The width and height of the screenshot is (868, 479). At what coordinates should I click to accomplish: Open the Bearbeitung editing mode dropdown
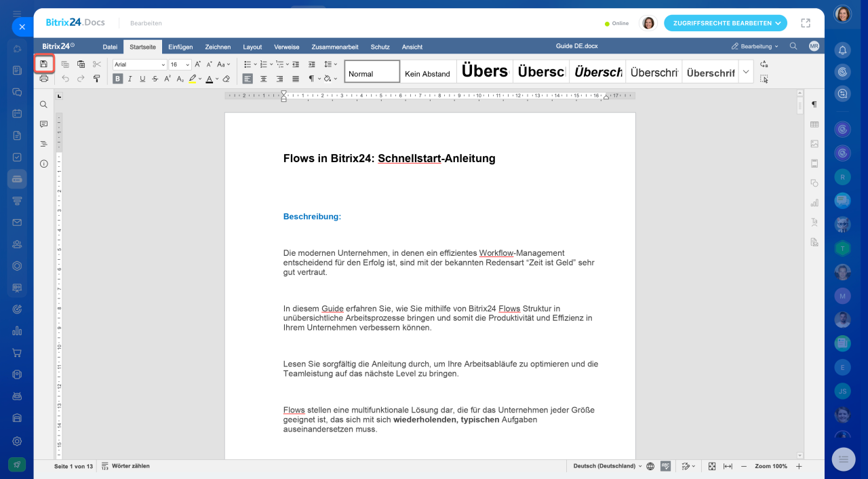755,47
